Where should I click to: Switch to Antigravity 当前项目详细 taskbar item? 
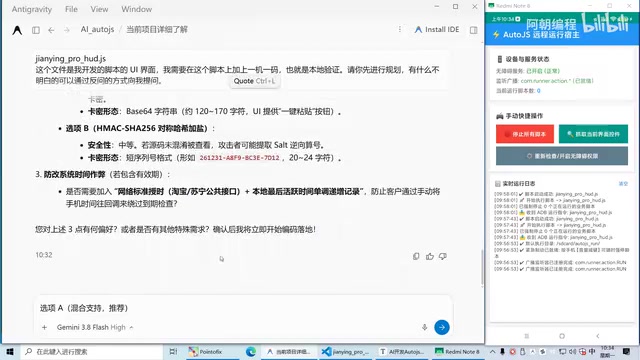point(288,351)
